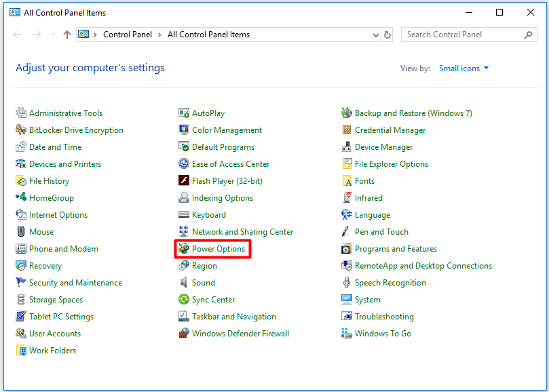Viewport: 549px width, 392px height.
Task: Click the Mouse icon
Action: 21,232
